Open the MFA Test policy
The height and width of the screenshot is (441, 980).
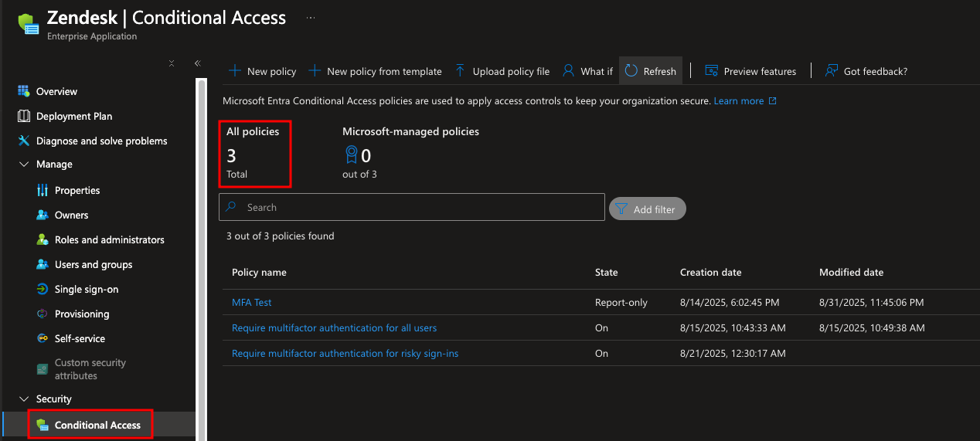(x=252, y=303)
